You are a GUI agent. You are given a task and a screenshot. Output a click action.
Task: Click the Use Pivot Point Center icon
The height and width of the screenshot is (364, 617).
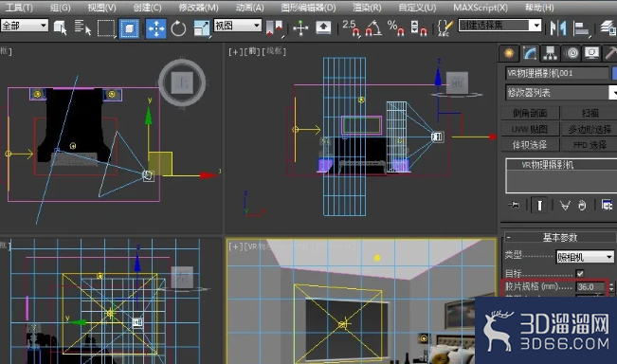click(275, 28)
